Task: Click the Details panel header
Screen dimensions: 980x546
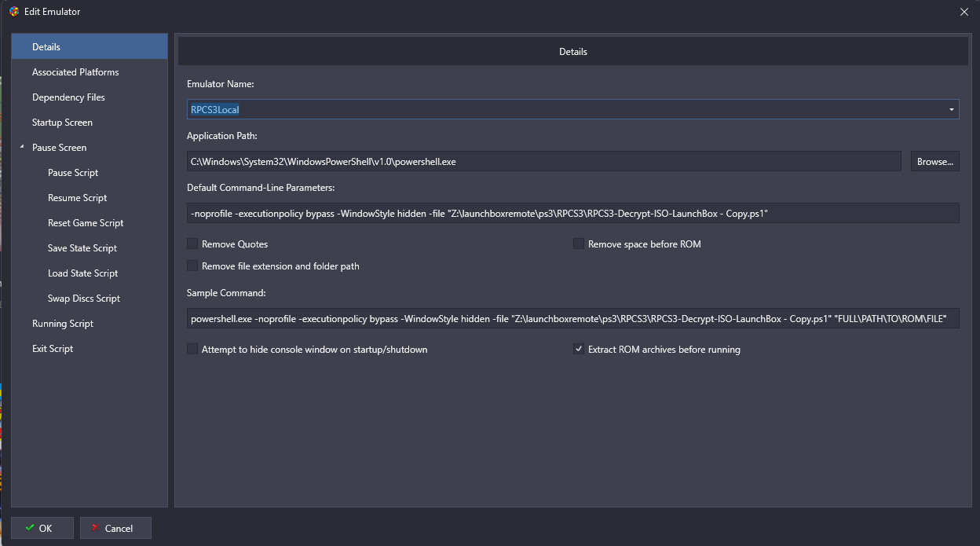Action: tap(573, 52)
